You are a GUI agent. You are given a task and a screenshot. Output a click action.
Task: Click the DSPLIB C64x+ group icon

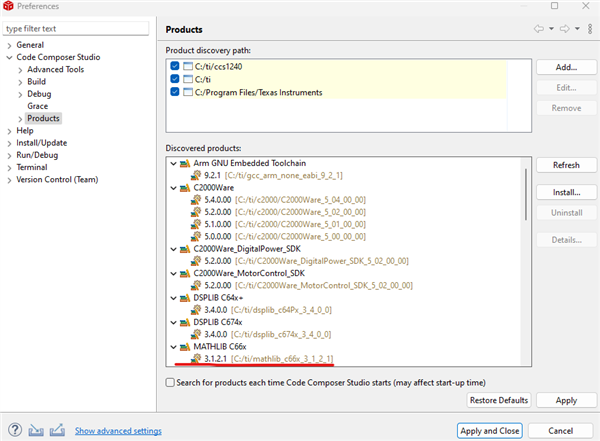(185, 298)
